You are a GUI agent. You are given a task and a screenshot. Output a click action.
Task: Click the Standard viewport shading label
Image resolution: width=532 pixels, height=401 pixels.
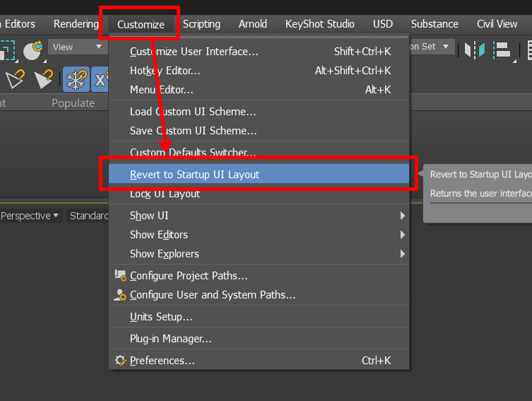click(x=89, y=216)
